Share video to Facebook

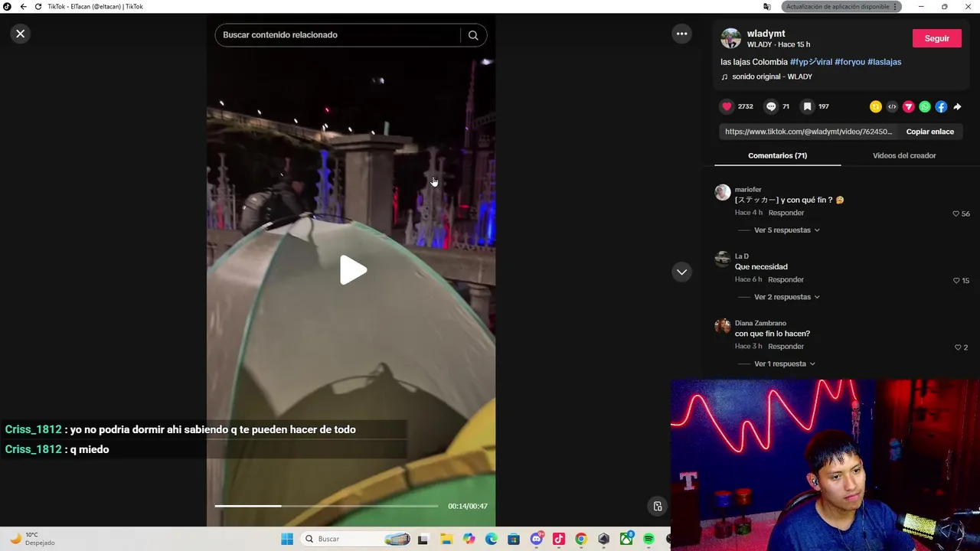point(941,106)
